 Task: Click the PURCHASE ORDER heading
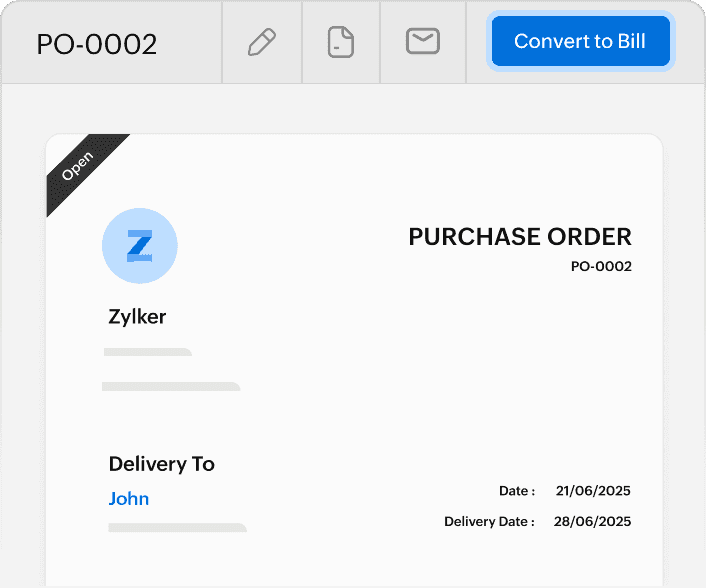[520, 237]
